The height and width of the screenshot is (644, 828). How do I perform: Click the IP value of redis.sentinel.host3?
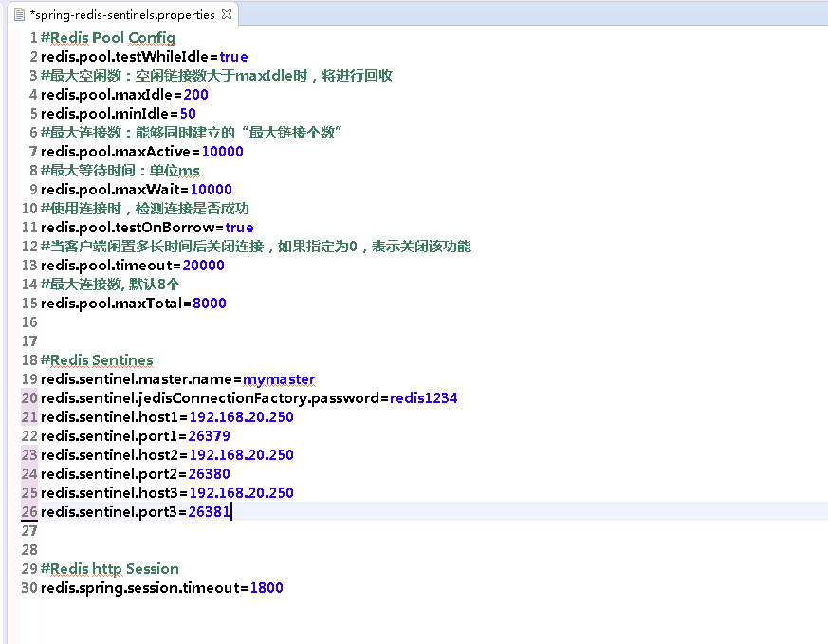pos(241,493)
